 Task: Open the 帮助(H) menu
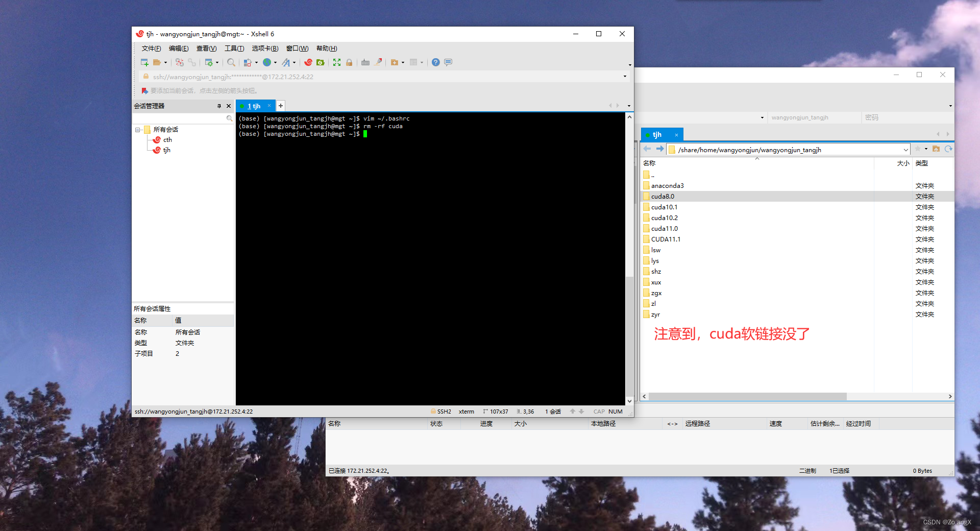click(327, 49)
